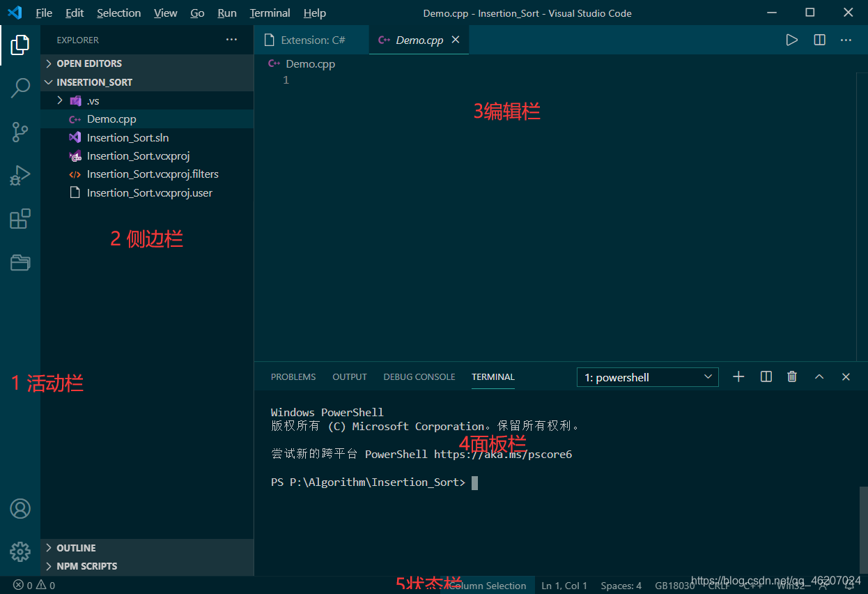Screen dimensions: 868x594
Task: Switch to the DEBUG CONSOLE tab
Action: pos(419,376)
